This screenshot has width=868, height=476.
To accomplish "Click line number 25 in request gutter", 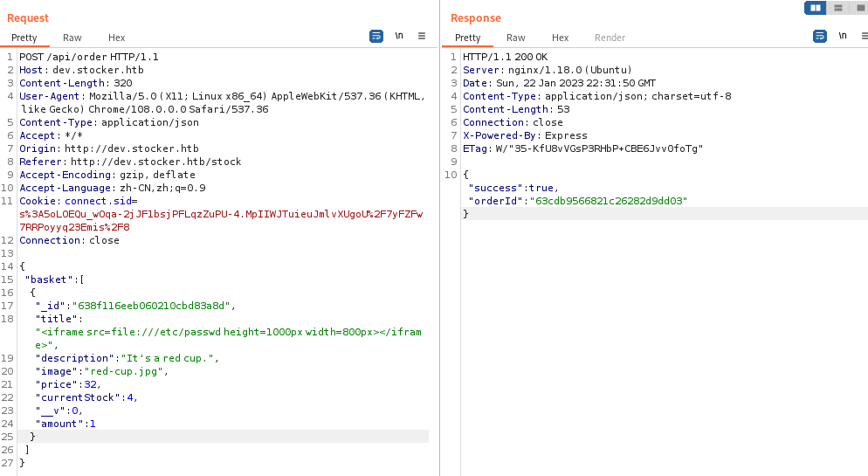I will point(7,437).
